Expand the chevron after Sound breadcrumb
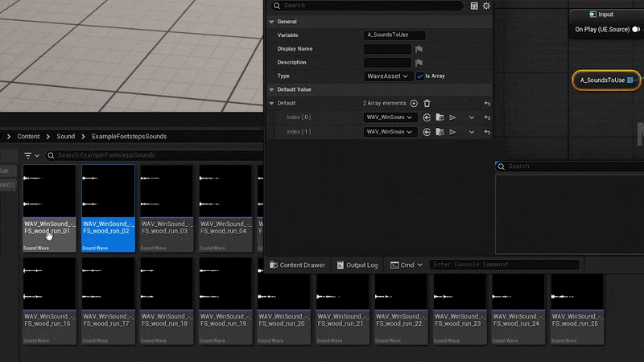644x362 pixels. coord(83,136)
